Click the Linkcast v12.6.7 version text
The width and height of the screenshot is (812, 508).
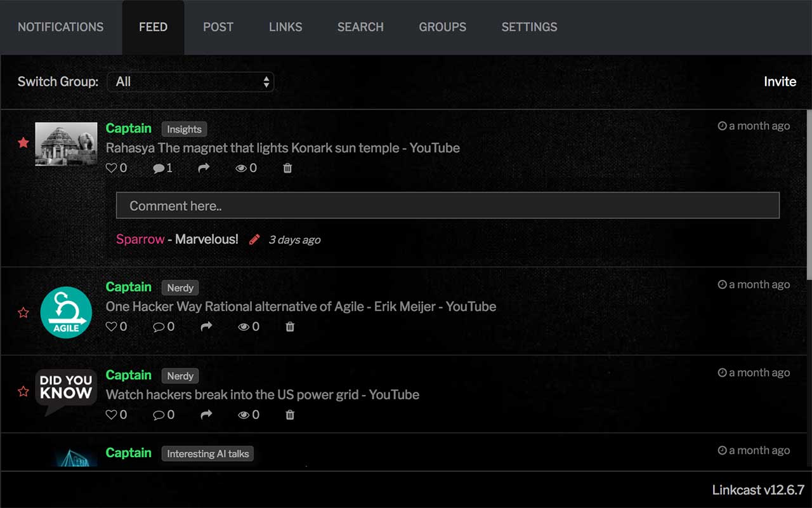point(758,490)
